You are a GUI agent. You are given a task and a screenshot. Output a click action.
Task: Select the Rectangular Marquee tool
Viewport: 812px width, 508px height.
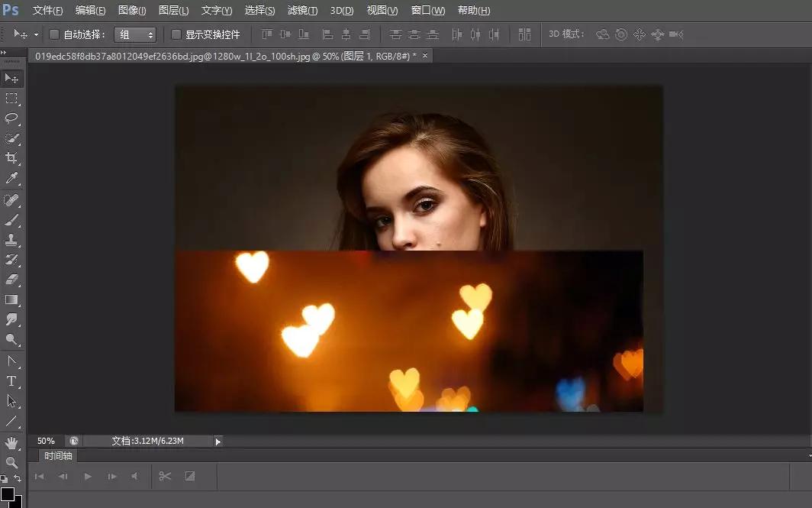(11, 99)
